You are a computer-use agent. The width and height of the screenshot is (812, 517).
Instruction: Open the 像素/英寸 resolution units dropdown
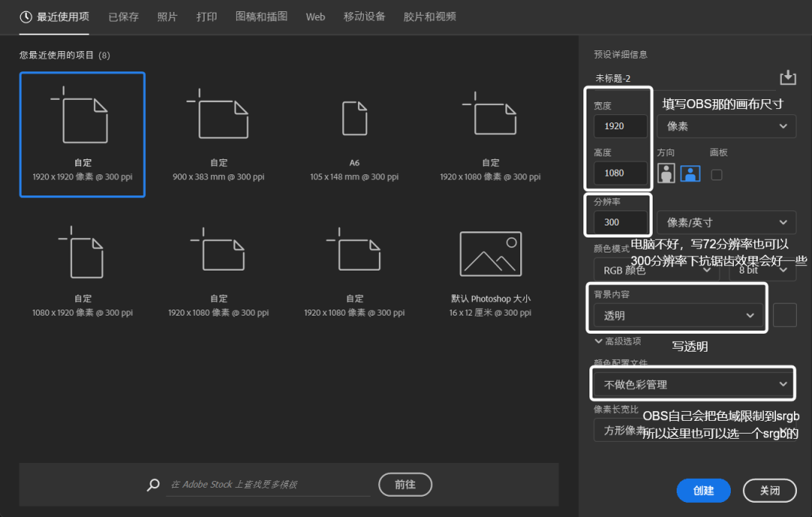pos(726,222)
